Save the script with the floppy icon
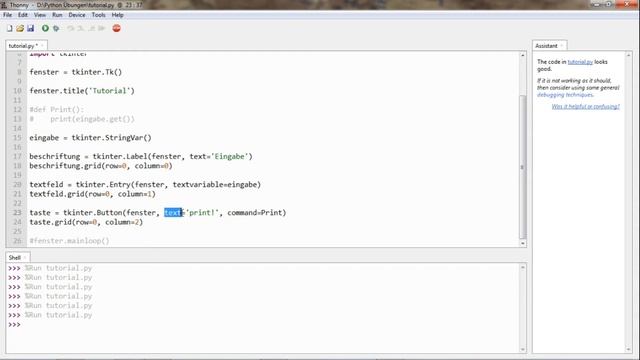 (x=31, y=28)
